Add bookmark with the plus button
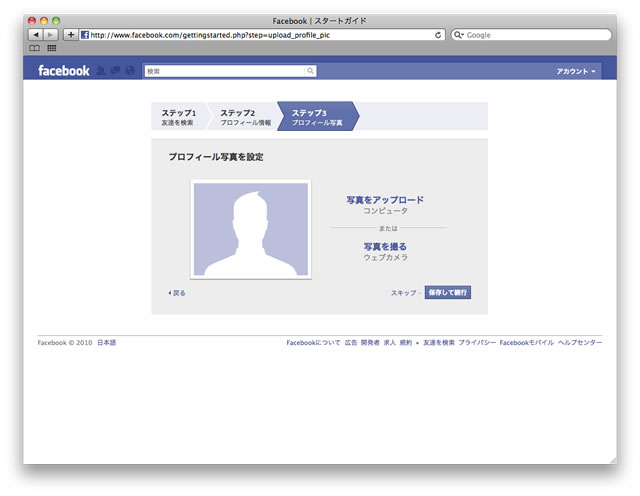 click(x=71, y=35)
